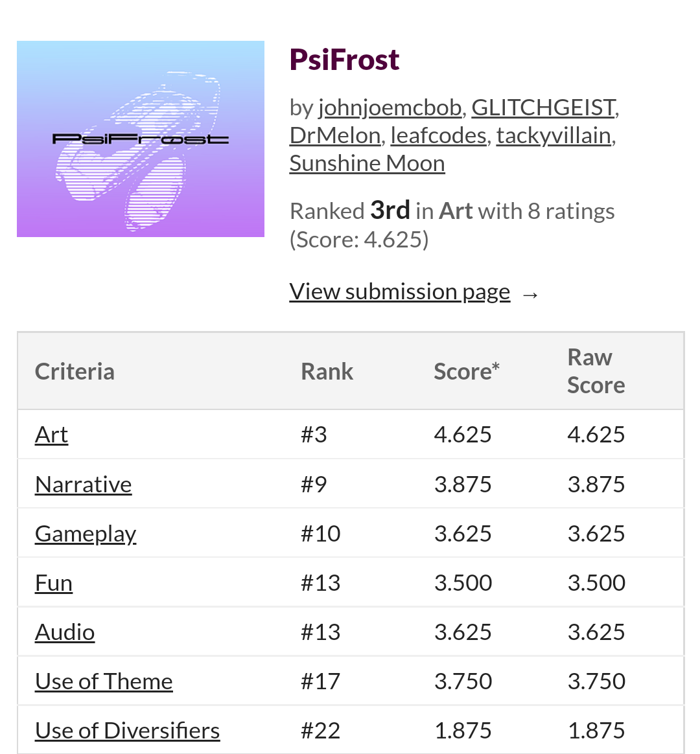Click the arrow after View submission page
Image resolution: width=700 pixels, height=754 pixels.
(530, 295)
